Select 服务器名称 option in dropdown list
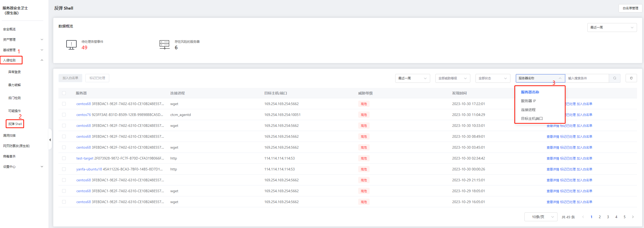This screenshot has height=228, width=644. pos(530,92)
